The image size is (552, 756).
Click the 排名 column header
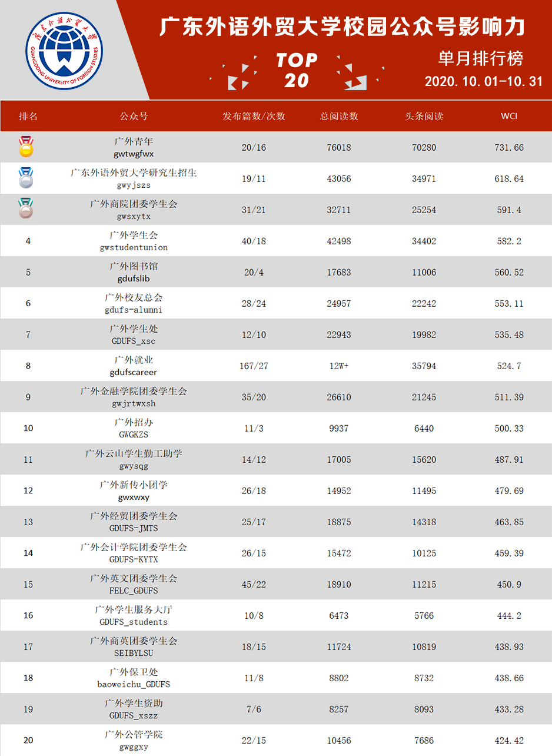[x=28, y=116]
